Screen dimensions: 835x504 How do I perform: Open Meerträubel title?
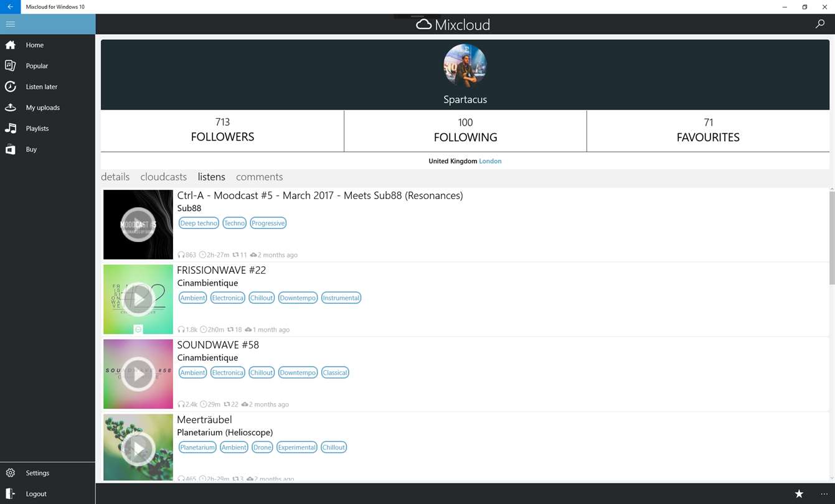[x=204, y=419]
